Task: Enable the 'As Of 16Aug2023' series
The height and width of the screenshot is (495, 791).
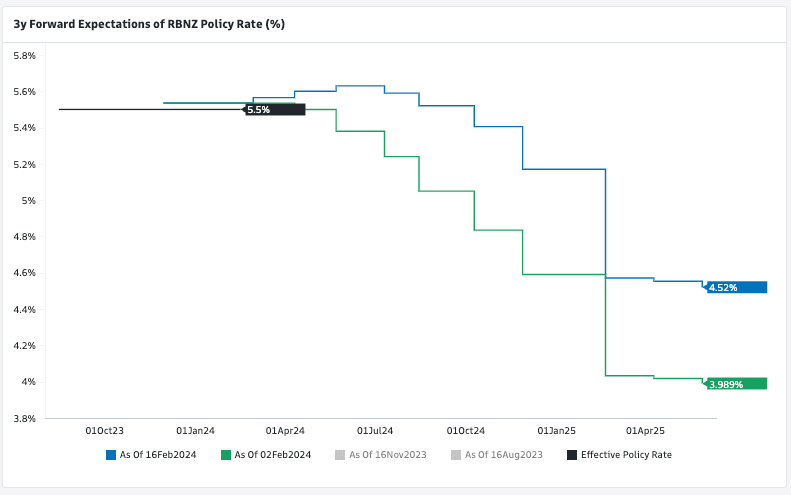Action: tap(504, 455)
